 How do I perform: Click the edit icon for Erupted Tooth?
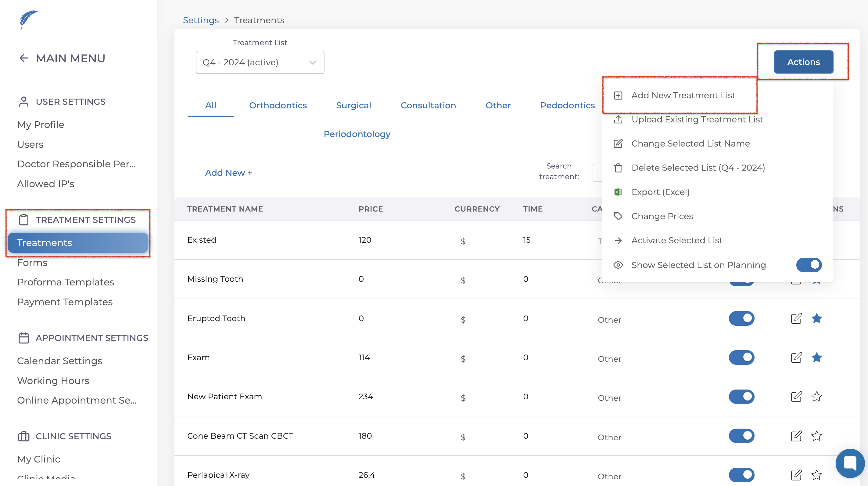click(x=796, y=318)
